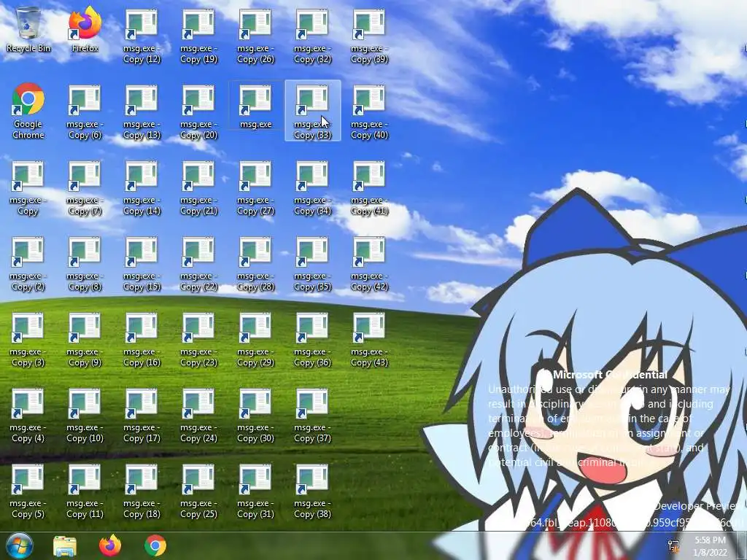This screenshot has width=747, height=560.
Task: Open File Explorer from the taskbar
Action: point(65,545)
